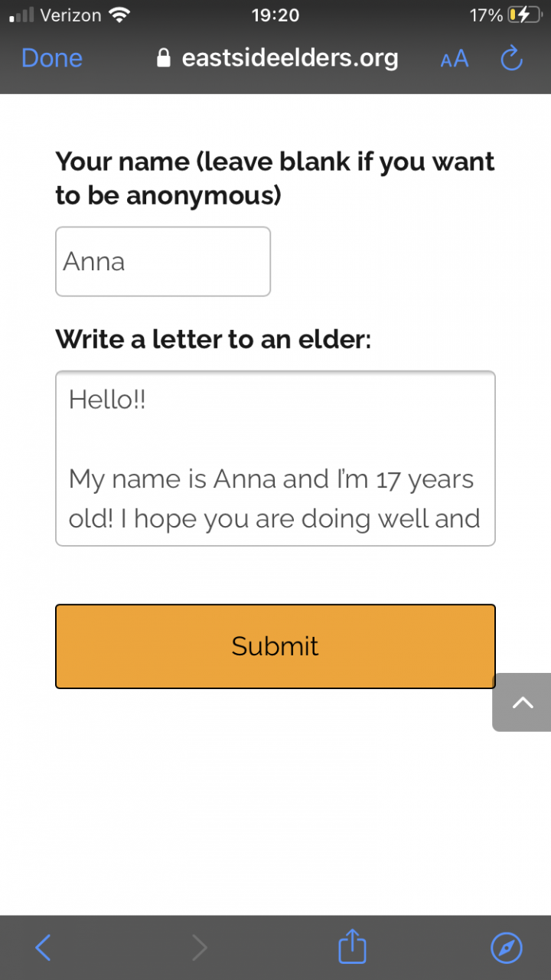Click the "Your name" field label
Screen dimensions: 551x980
pyautogui.click(x=275, y=178)
